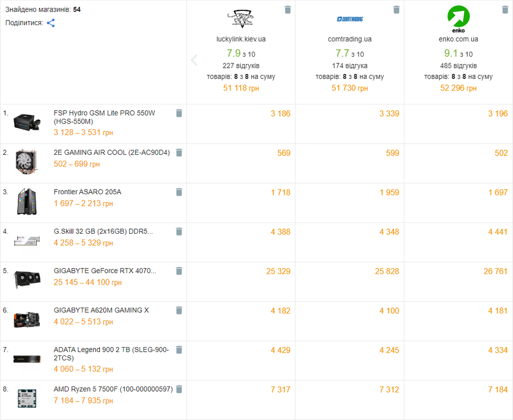
Task: Remove Frontier ASARO 205A via trash icon
Action: tap(179, 192)
